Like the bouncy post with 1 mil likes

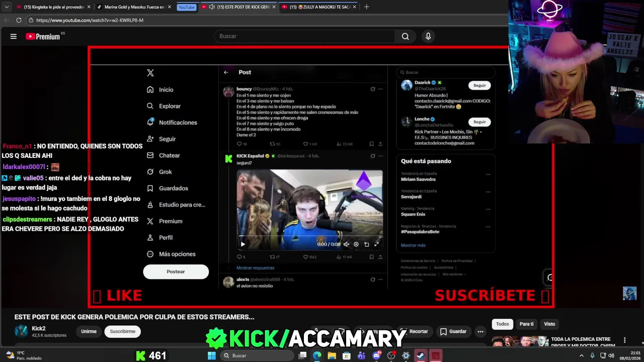pos(310,144)
